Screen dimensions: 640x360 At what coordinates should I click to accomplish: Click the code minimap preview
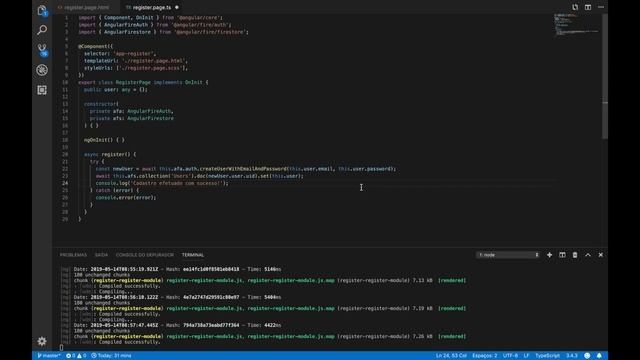click(x=576, y=24)
